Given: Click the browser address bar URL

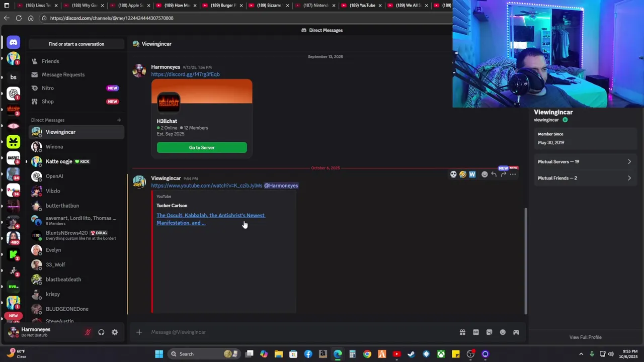Looking at the screenshot, I should (x=112, y=18).
